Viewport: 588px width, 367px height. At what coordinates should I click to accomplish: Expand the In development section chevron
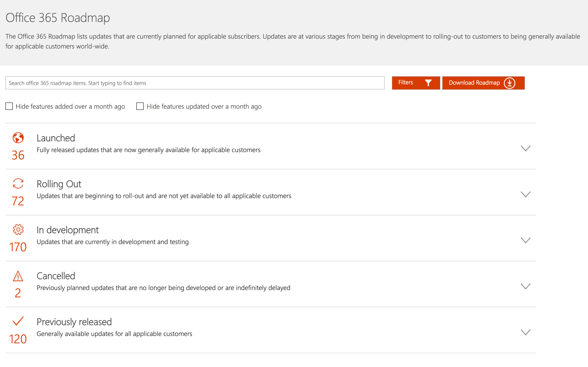coord(525,240)
